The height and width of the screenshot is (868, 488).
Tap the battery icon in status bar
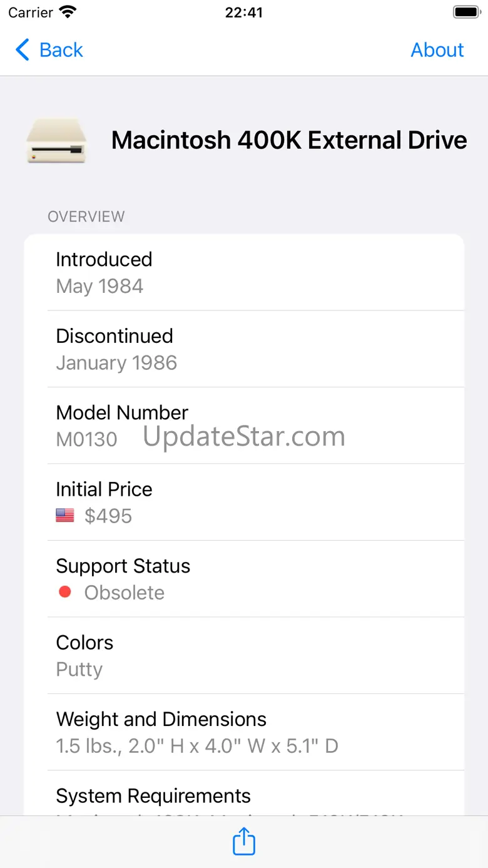coord(466,13)
